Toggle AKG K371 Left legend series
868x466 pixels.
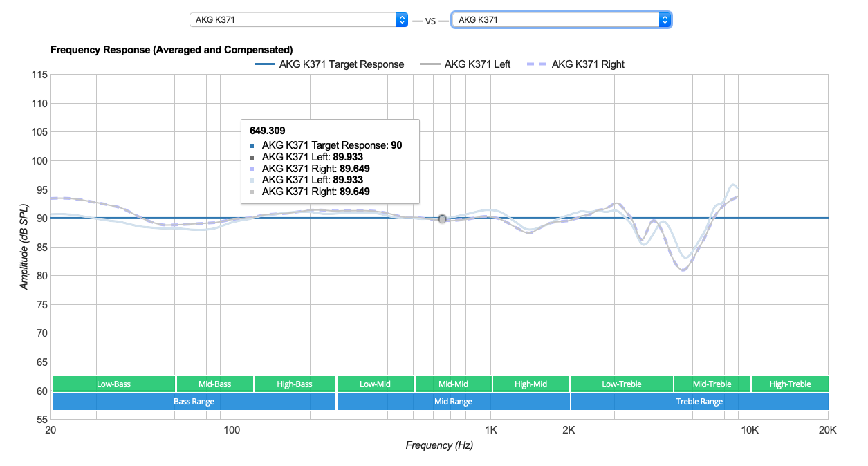click(465, 64)
